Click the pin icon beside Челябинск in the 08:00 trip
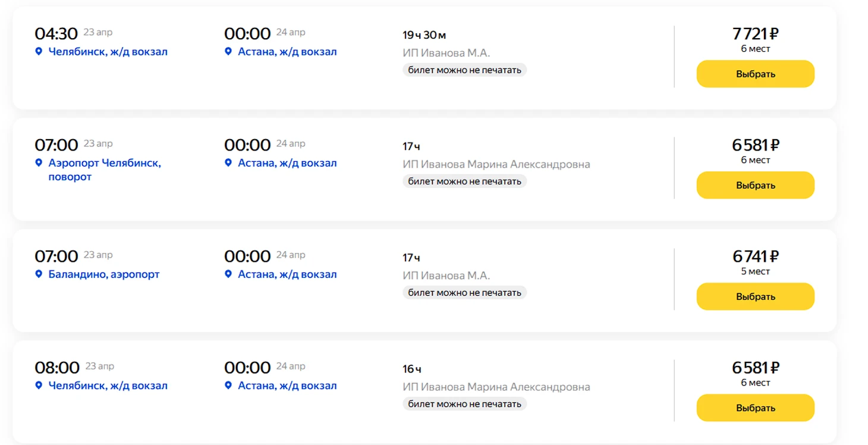The height and width of the screenshot is (445, 868). click(x=39, y=386)
